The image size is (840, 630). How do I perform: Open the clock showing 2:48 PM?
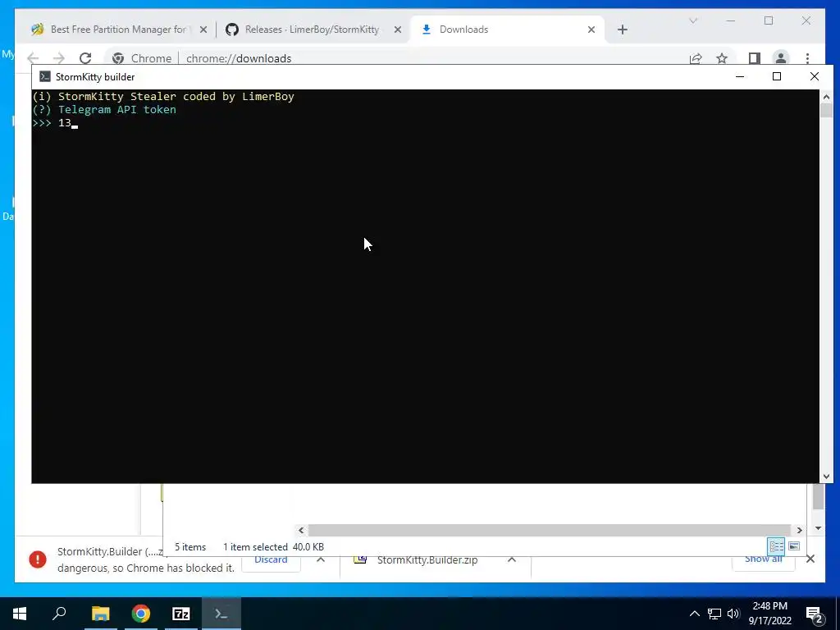pos(769,614)
